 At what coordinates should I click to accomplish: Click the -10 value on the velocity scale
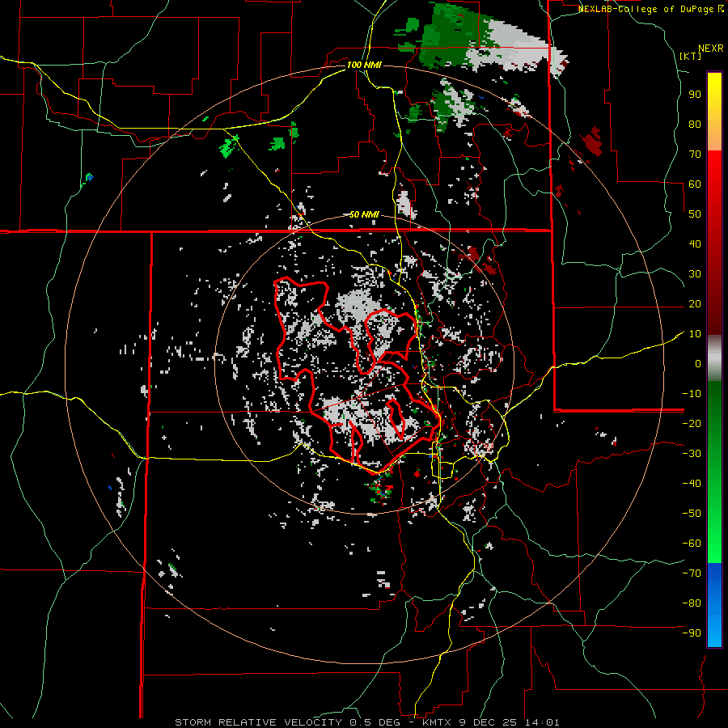692,394
